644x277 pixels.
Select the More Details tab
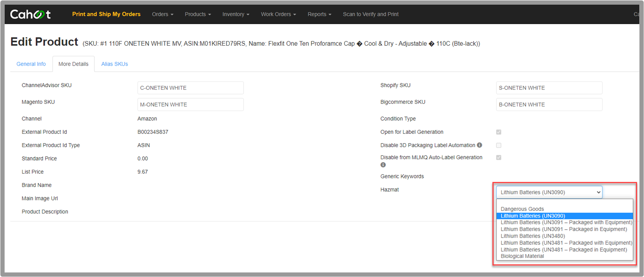tap(74, 64)
